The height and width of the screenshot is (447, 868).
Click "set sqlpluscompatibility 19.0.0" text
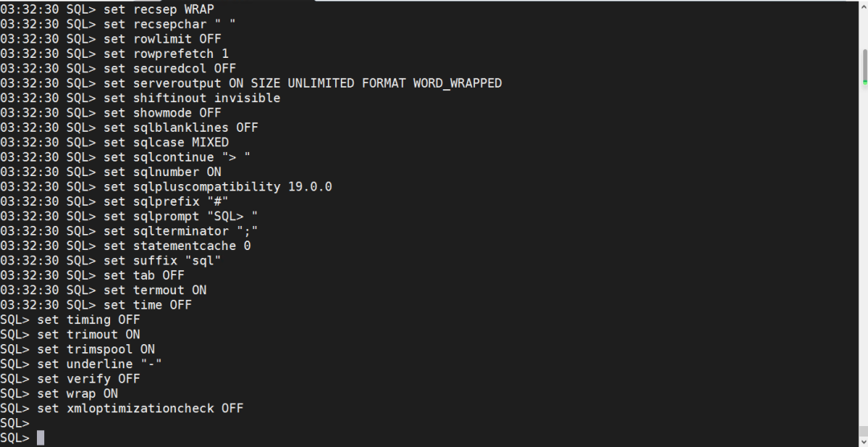pos(218,187)
